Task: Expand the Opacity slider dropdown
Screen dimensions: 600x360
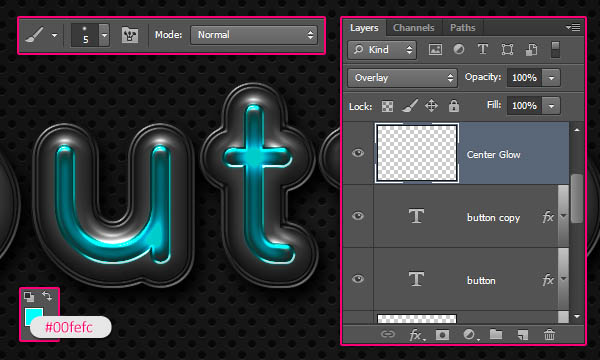Action: 551,78
